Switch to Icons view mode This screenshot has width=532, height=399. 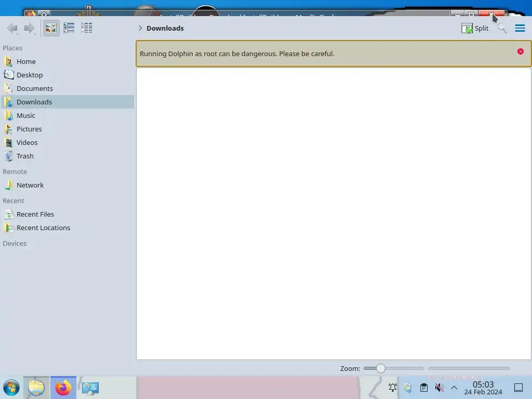point(51,28)
